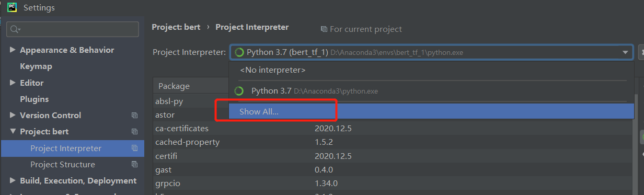This screenshot has height=195, width=644.
Task: Click the search magnifier icon in settings search
Action: coord(14,29)
